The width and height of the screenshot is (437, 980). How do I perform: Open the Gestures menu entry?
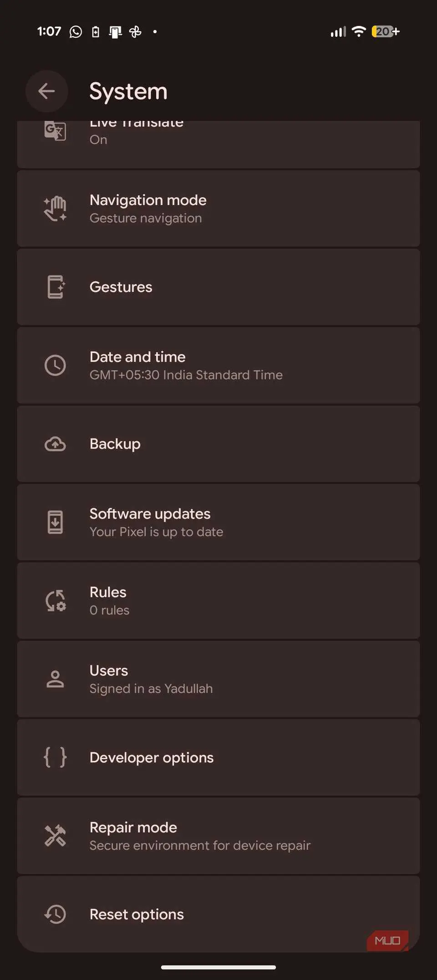click(x=218, y=287)
